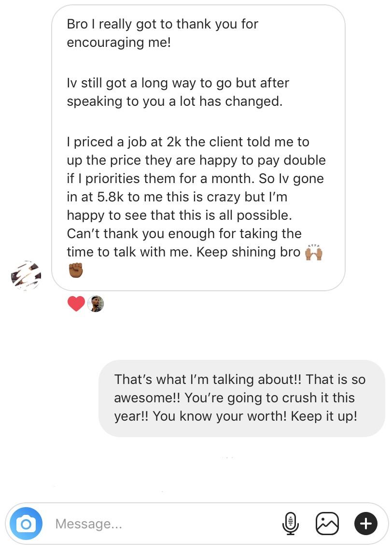Viewport: 392px width, 553px height.
Task: Tap the plus icon for more options
Action: click(365, 524)
